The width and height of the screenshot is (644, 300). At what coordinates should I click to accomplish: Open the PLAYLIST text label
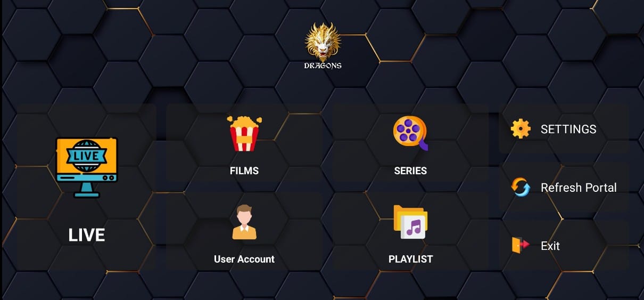tap(410, 260)
